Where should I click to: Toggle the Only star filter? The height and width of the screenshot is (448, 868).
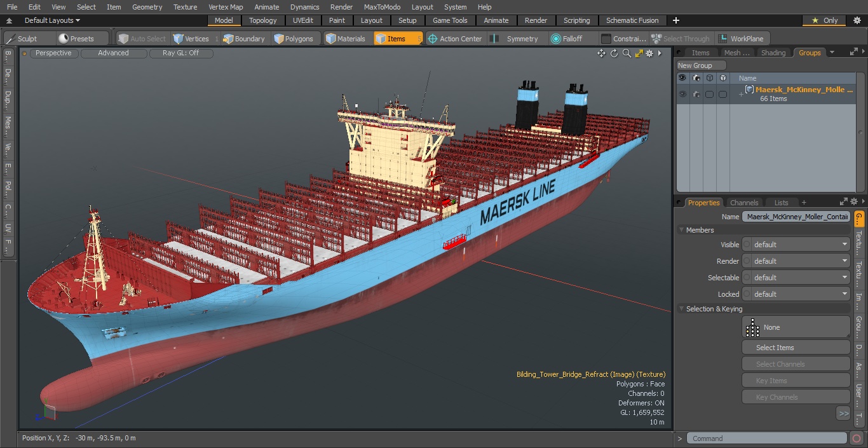pyautogui.click(x=825, y=20)
